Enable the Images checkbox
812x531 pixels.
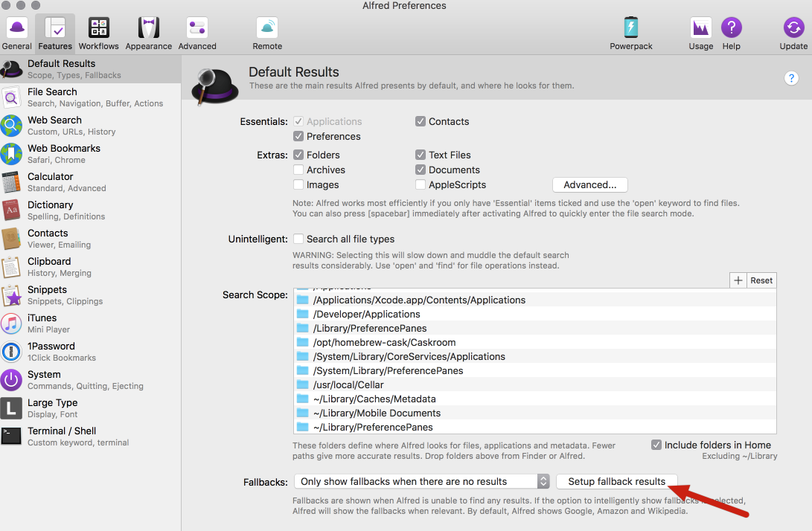point(298,184)
